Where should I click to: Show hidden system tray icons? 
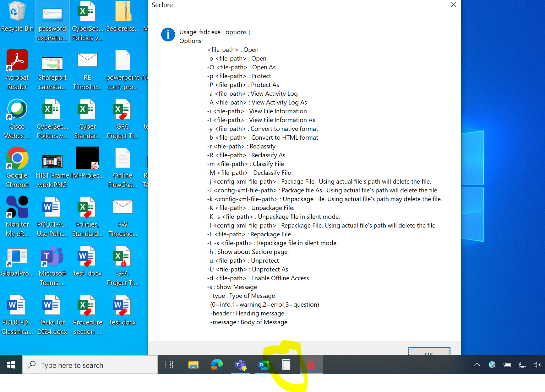pyautogui.click(x=477, y=365)
